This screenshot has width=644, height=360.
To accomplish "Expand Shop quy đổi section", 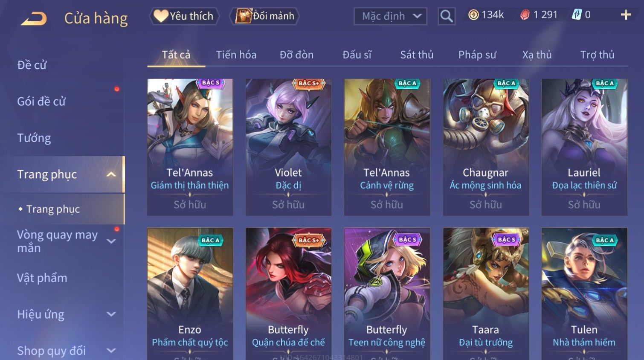I will click(111, 351).
